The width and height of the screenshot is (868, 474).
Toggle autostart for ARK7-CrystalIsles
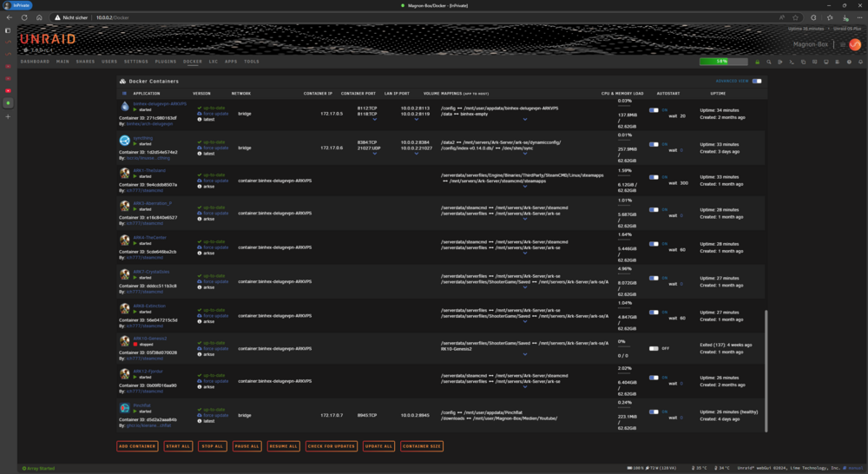[x=654, y=279]
